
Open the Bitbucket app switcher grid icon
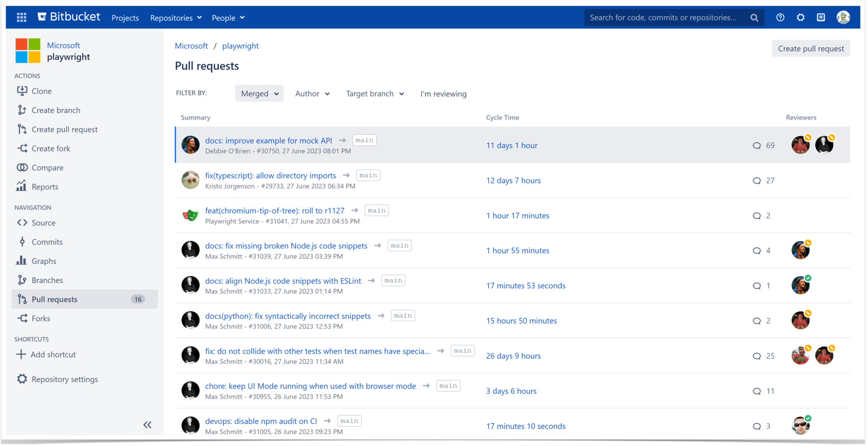click(21, 17)
